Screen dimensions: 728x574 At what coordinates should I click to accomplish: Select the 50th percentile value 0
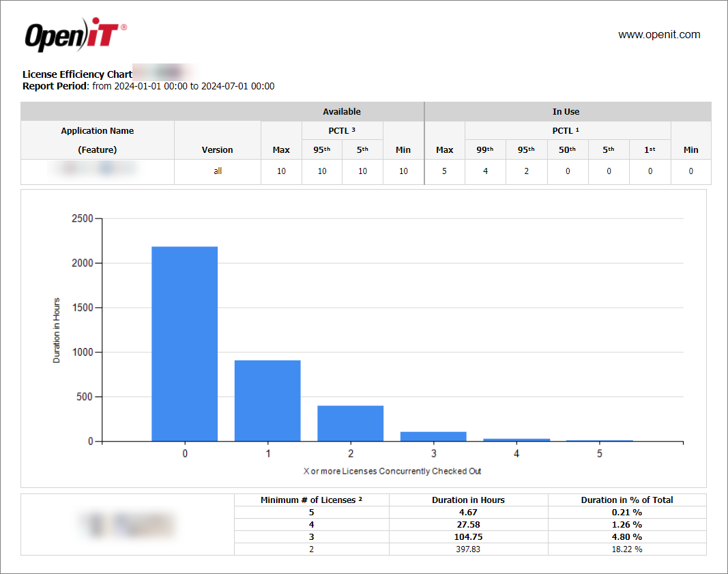click(568, 171)
